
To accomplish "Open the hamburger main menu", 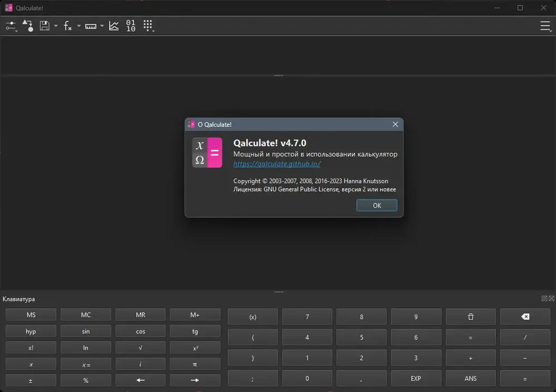I will (545, 26).
